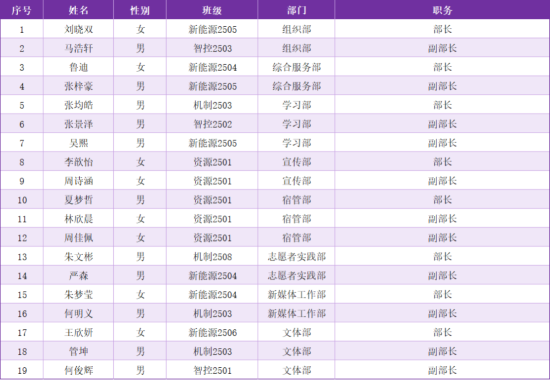Click 志愿者实践部 cell in row 14

[x=296, y=275]
